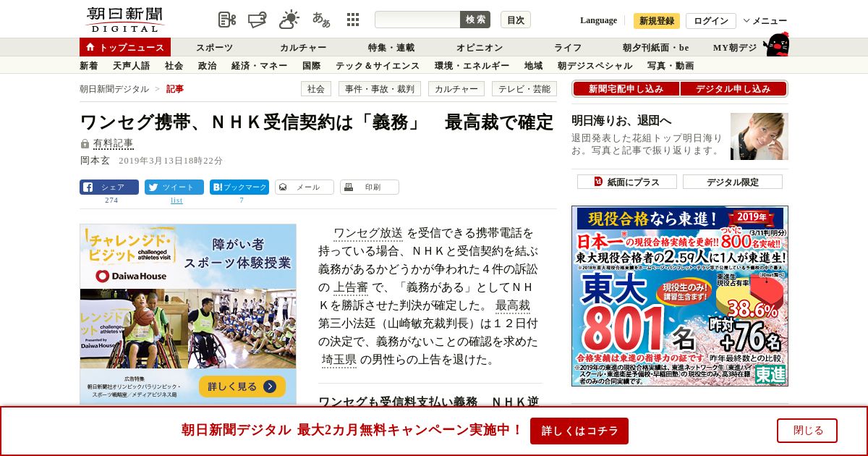Click the 事件・事故・裁判 tag
This screenshot has width=868, height=456.
[380, 89]
